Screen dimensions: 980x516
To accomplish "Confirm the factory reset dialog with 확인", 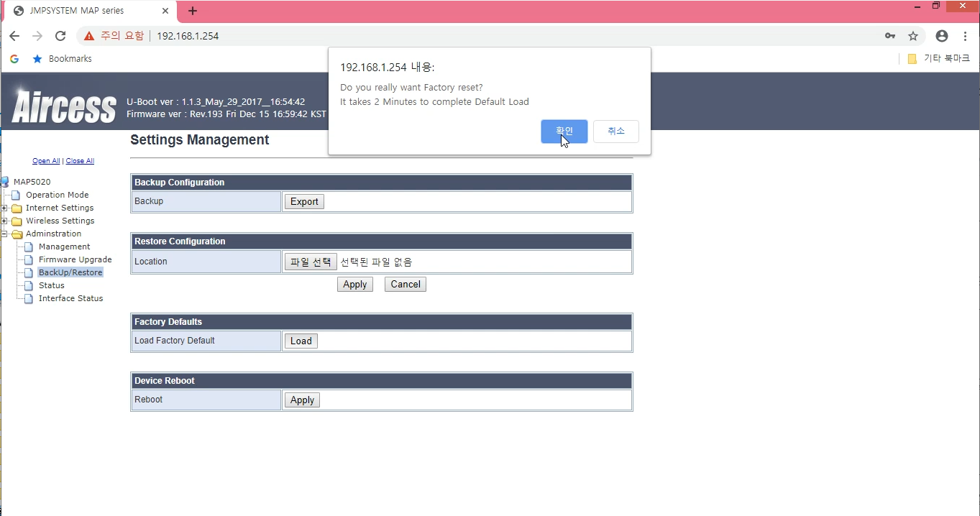I will [x=564, y=132].
